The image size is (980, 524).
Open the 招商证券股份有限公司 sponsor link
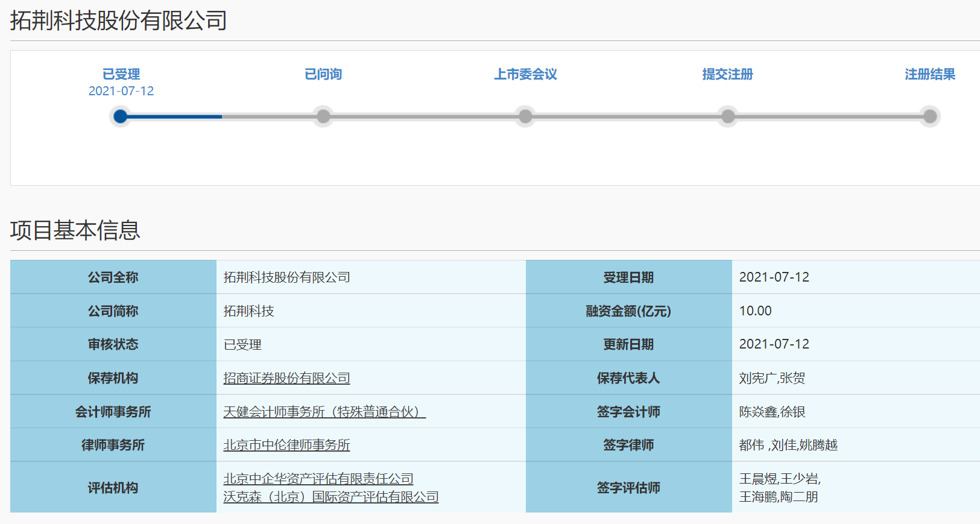[x=286, y=378]
